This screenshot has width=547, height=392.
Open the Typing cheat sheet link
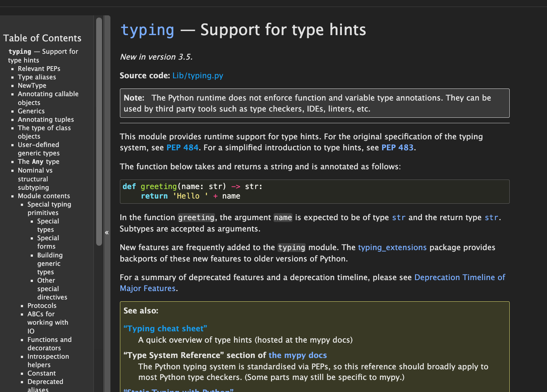click(x=165, y=328)
